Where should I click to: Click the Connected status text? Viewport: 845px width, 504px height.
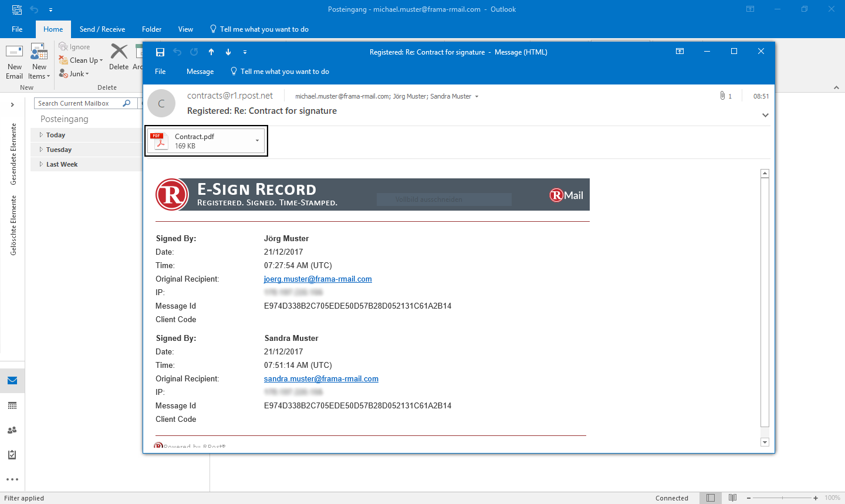(x=672, y=498)
